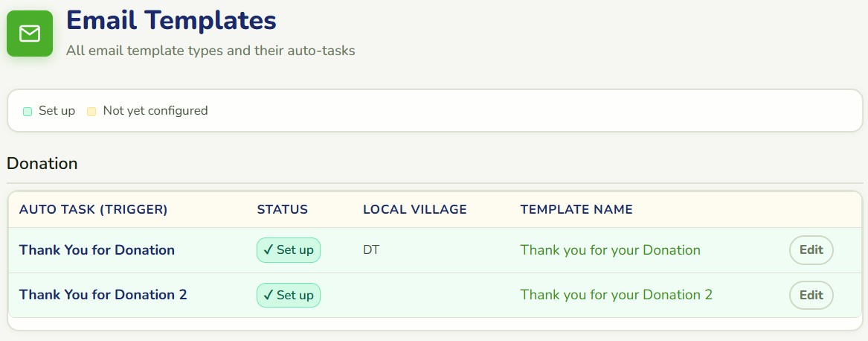Select the Thank You for Donation trigger row
This screenshot has width=868, height=341.
pos(434,250)
